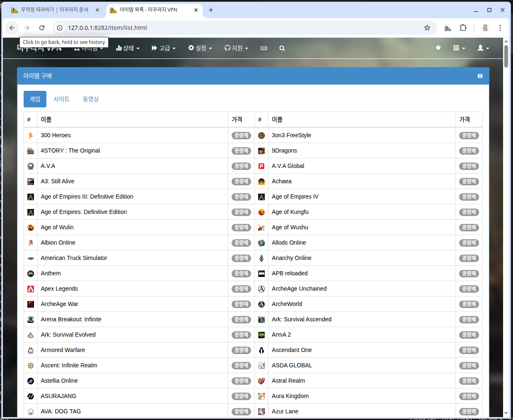Click 종량제 badge for 300 Heroes

[241, 136]
